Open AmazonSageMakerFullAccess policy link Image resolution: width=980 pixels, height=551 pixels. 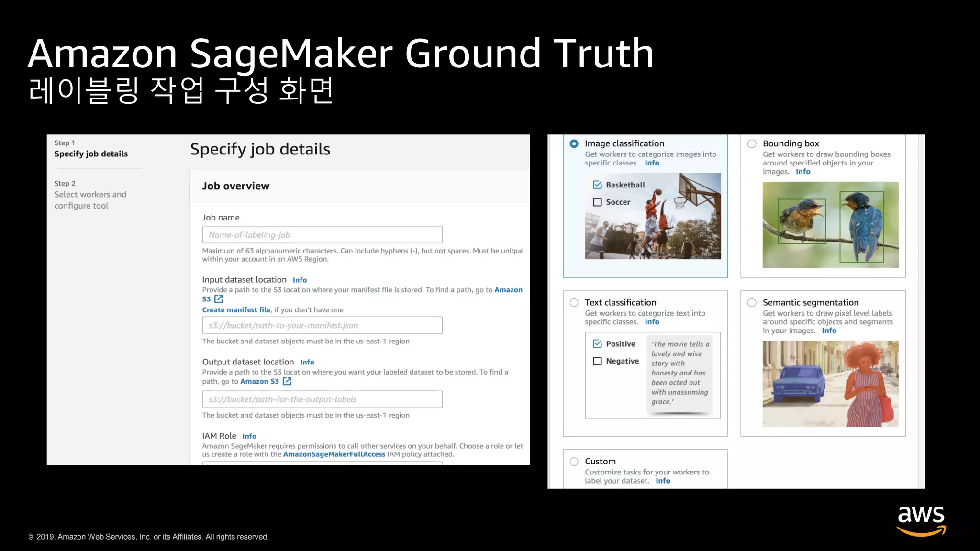(x=334, y=454)
